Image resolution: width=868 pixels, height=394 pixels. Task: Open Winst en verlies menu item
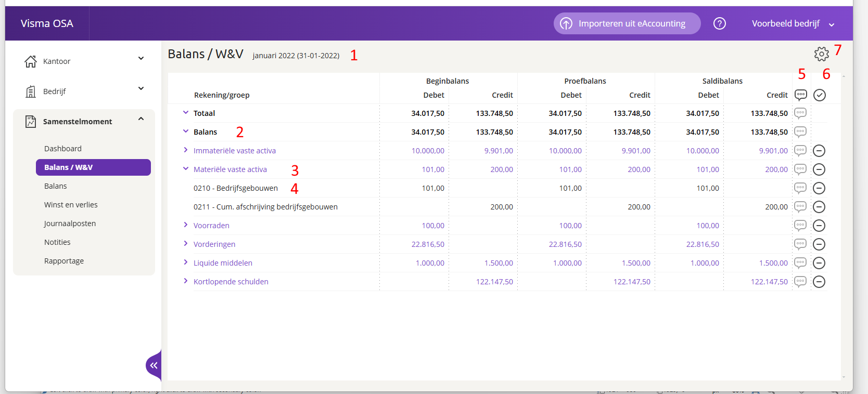tap(71, 205)
